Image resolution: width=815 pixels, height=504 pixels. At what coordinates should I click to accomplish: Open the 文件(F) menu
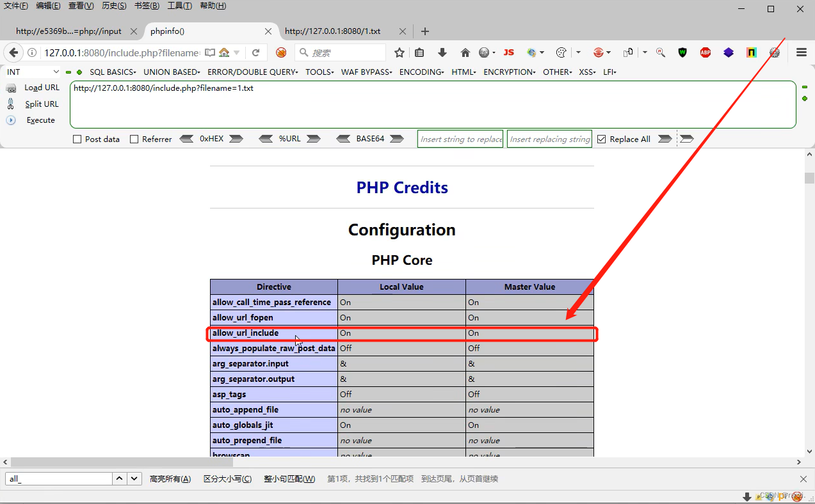tap(16, 6)
